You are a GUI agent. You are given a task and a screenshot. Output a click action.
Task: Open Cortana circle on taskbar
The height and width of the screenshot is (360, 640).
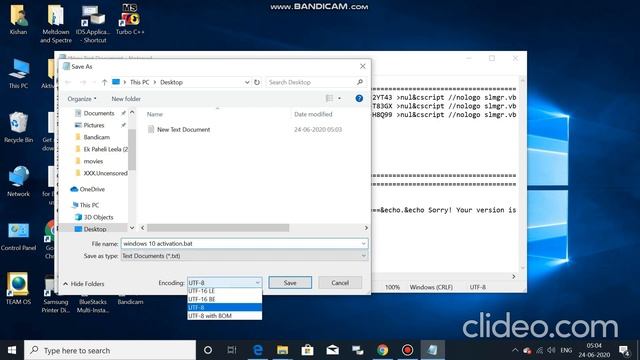point(208,350)
